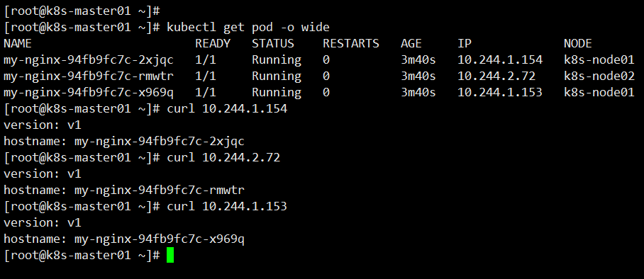Click the k8s-node02 entry in NODE column
The width and height of the screenshot is (644, 279).
599,76
